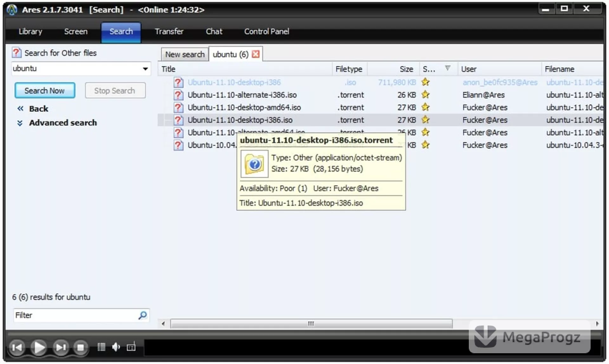Select Ubuntu-11.10-desktop-i386 .iso row

tap(381, 82)
